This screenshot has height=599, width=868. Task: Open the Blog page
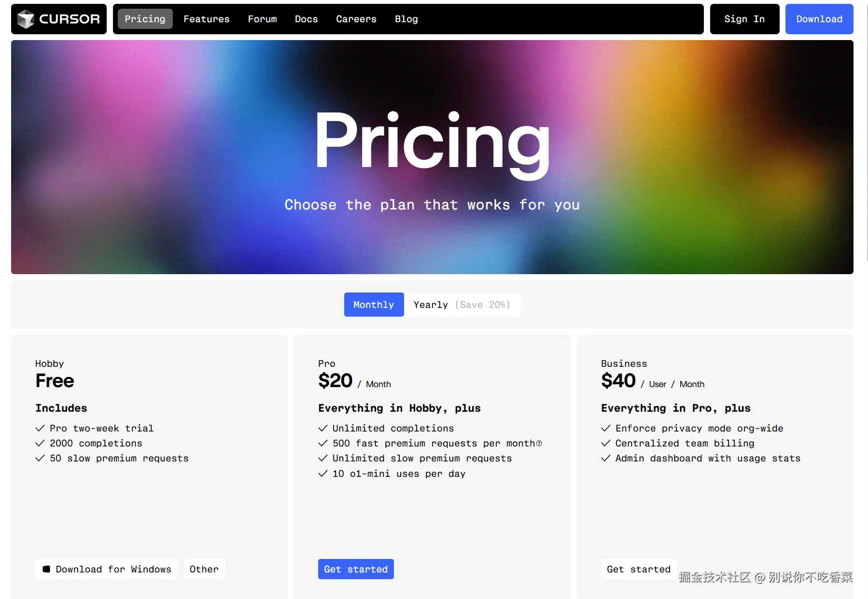(x=406, y=19)
